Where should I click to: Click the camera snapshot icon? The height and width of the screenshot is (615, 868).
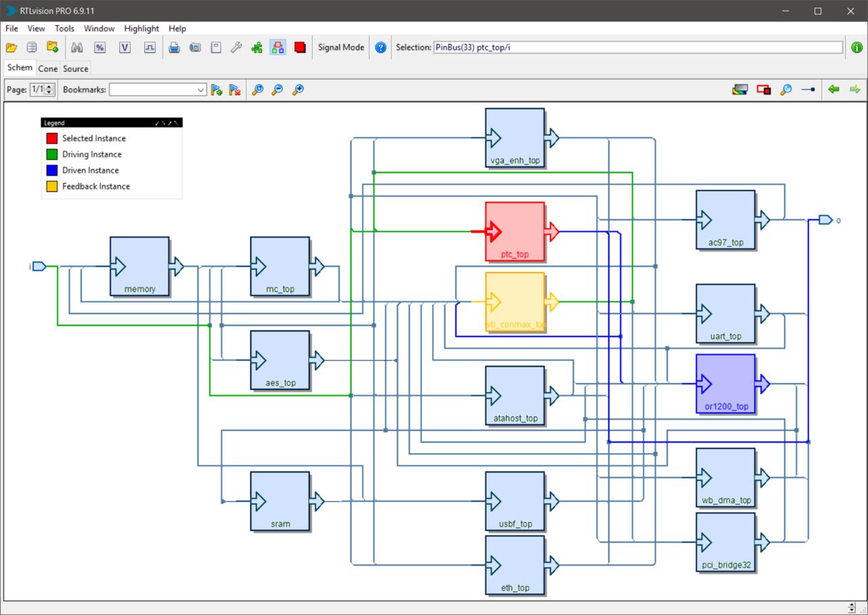click(195, 47)
